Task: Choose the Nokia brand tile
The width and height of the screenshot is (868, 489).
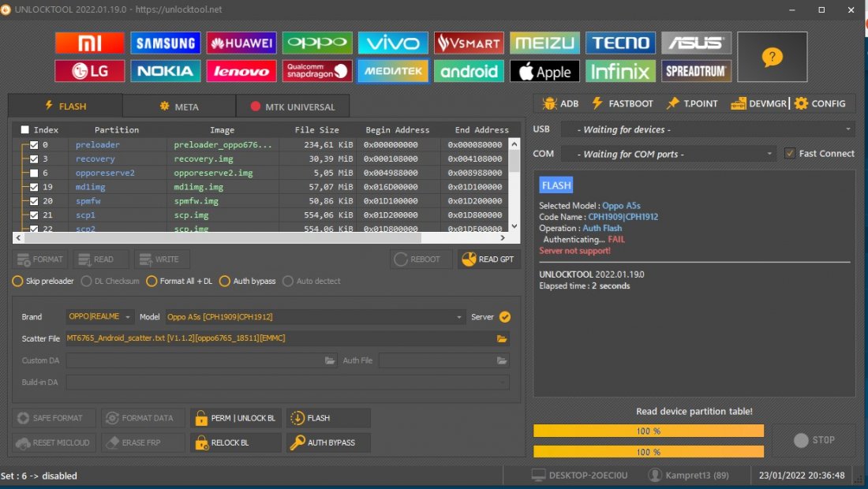Action: pos(166,71)
